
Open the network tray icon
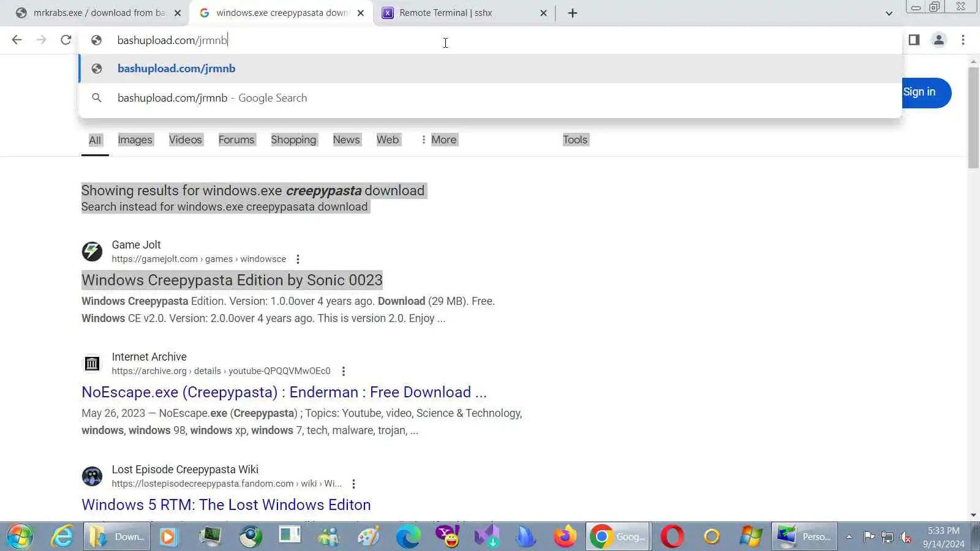(x=887, y=537)
